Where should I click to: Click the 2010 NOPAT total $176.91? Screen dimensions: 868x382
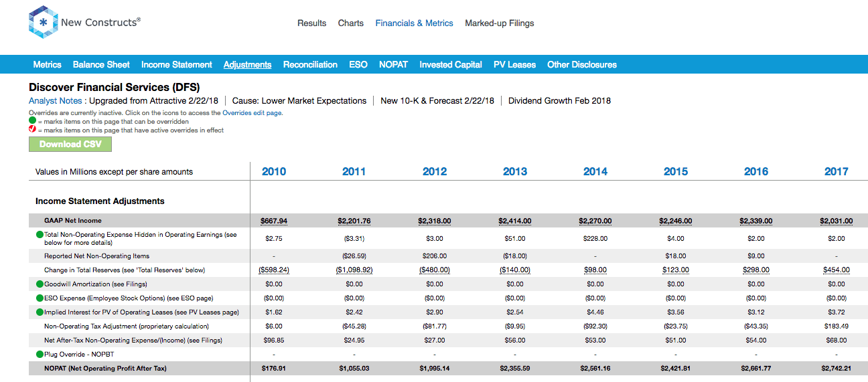pyautogui.click(x=274, y=369)
